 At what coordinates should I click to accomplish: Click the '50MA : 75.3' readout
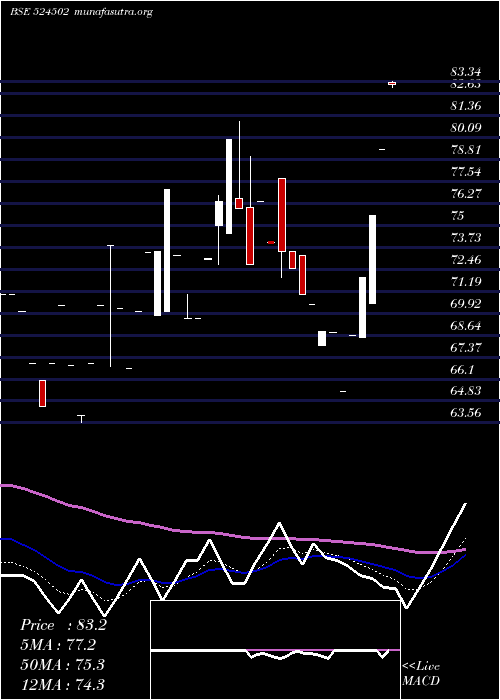(62, 664)
